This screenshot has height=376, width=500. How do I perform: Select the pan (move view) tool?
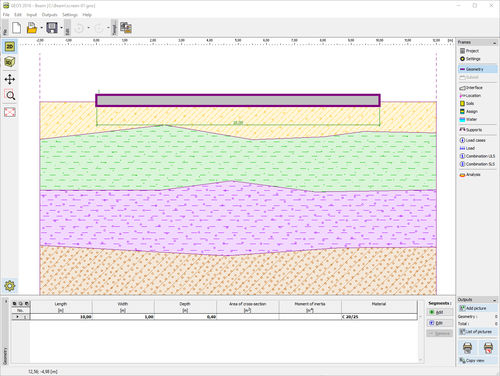10,79
